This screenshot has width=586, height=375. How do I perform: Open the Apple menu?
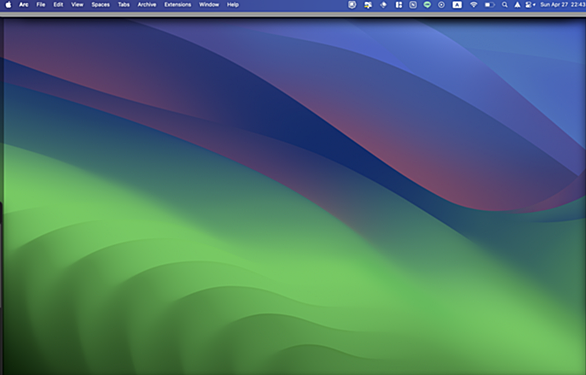(x=8, y=5)
